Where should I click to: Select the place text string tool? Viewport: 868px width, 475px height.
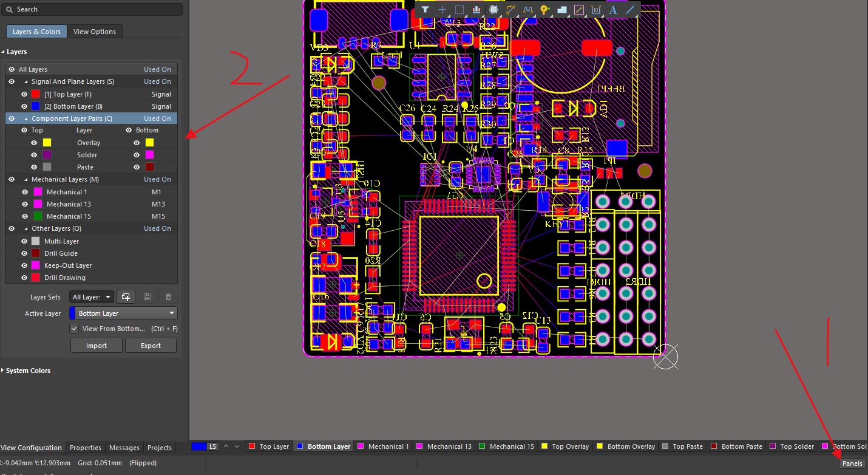click(x=613, y=10)
